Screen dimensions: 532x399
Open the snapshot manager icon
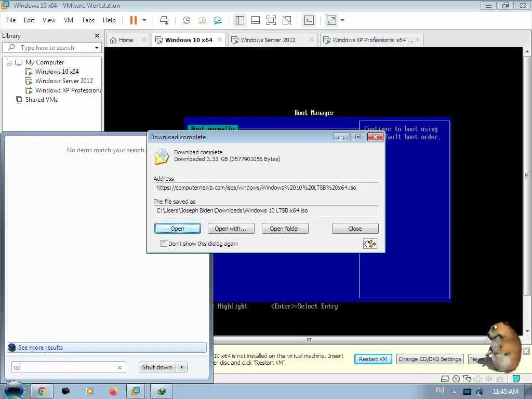pyautogui.click(x=218, y=20)
